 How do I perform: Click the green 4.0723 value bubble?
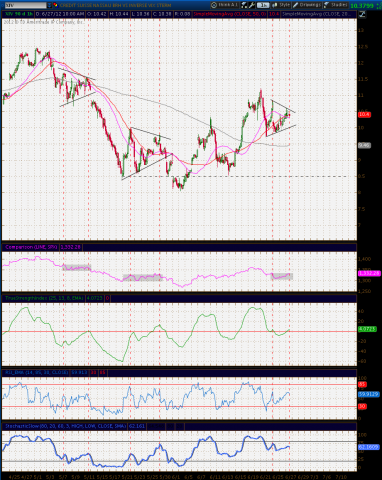coord(367,329)
